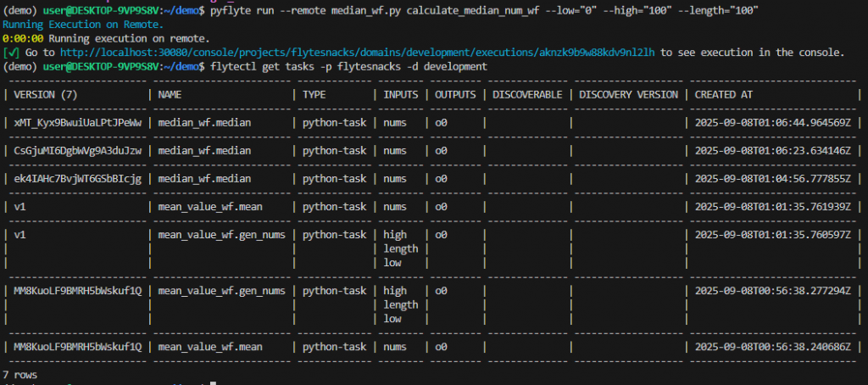Select version CsGjuMI6DgbWVg9A3duJzw
868x385 pixels.
pyautogui.click(x=77, y=151)
